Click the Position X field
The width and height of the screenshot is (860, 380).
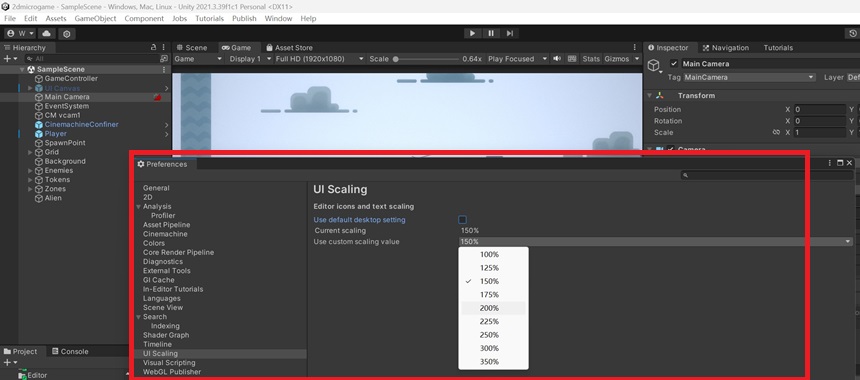pyautogui.click(x=819, y=109)
